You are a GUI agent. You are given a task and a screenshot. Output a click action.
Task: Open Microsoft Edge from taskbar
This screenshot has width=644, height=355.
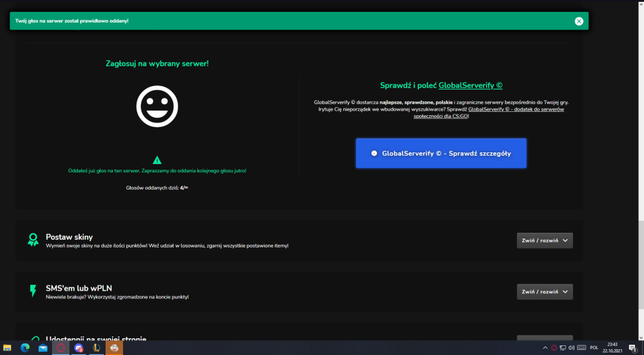pyautogui.click(x=25, y=348)
